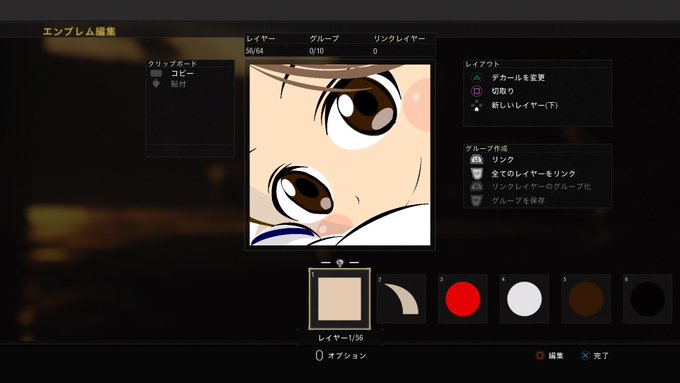Choose コピー in the clipboard panel
This screenshot has height=383, width=680.
coord(182,73)
